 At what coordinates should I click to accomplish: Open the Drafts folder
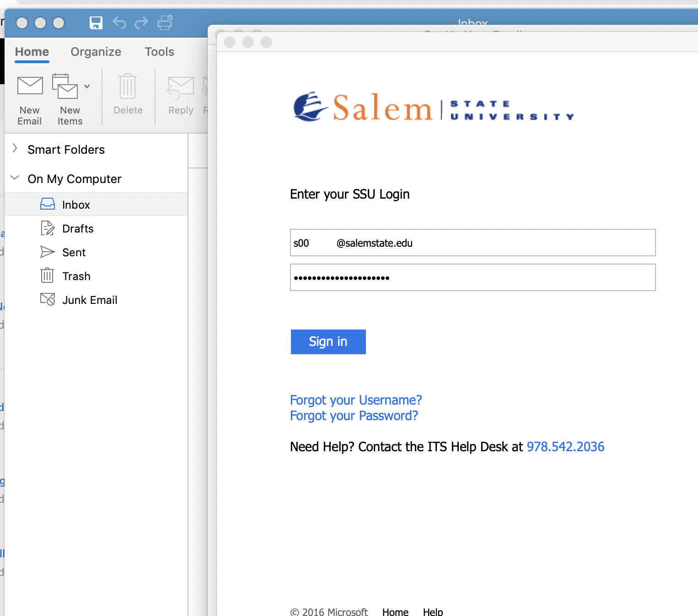point(96,228)
